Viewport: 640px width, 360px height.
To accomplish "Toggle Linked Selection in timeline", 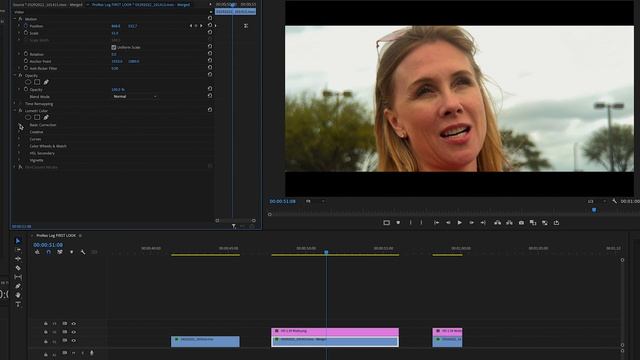I will [x=60, y=252].
